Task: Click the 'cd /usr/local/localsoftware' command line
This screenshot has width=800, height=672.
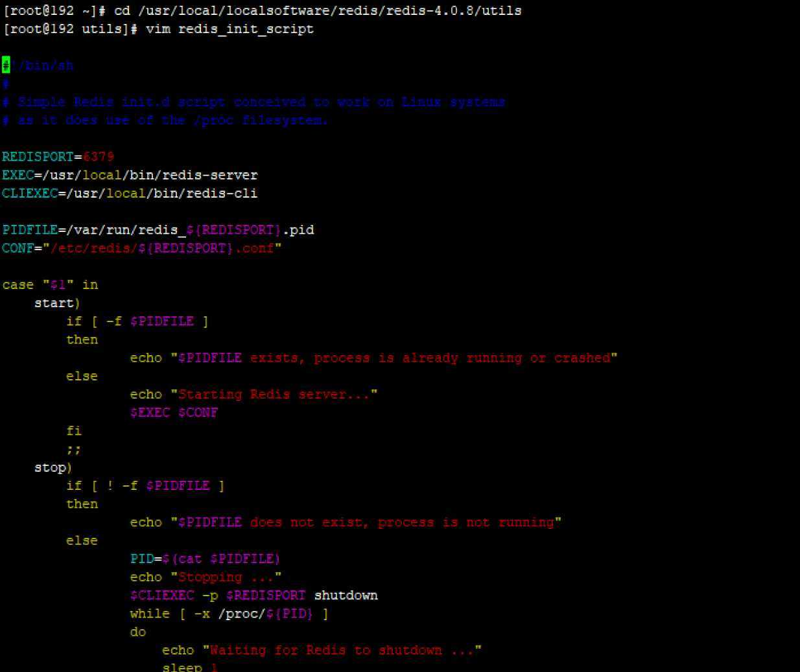Action: [x=262, y=11]
